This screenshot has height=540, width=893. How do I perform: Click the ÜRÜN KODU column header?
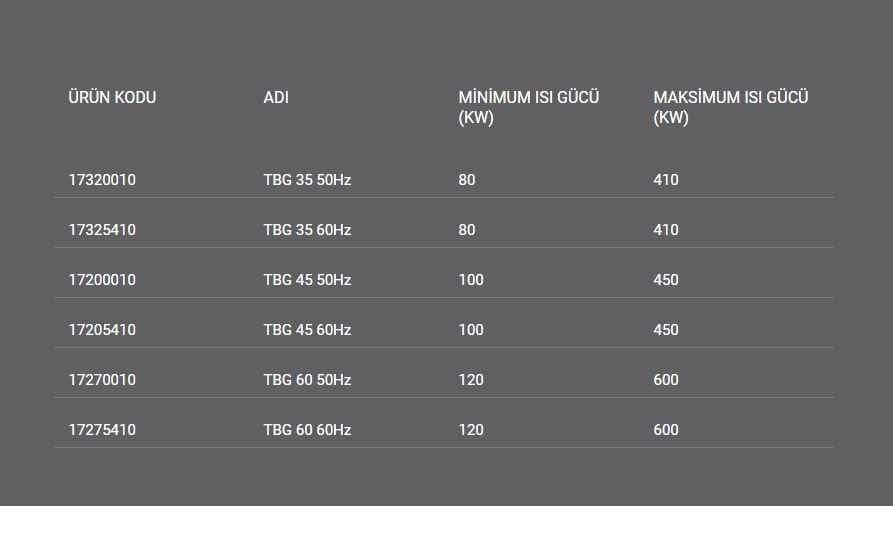click(x=112, y=97)
